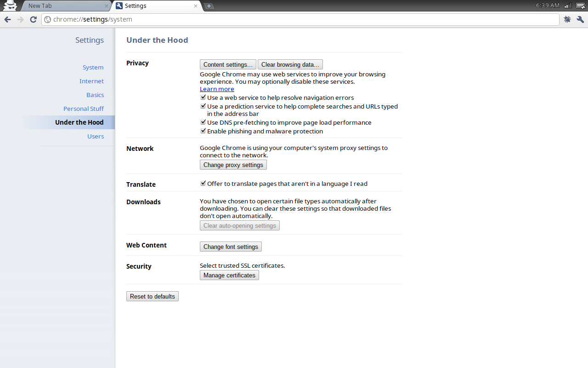
Task: Open the network signal status icon
Action: pos(568,6)
